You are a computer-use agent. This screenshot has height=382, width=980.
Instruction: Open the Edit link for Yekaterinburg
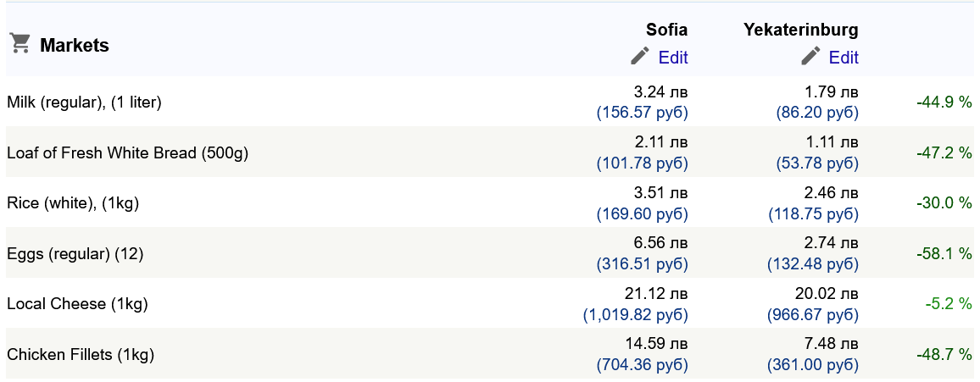click(844, 58)
